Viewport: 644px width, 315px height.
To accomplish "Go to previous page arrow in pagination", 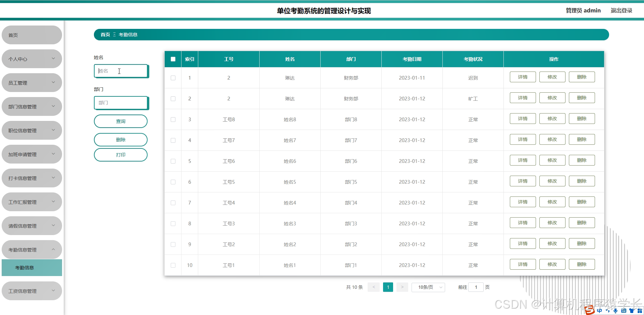I will (374, 287).
